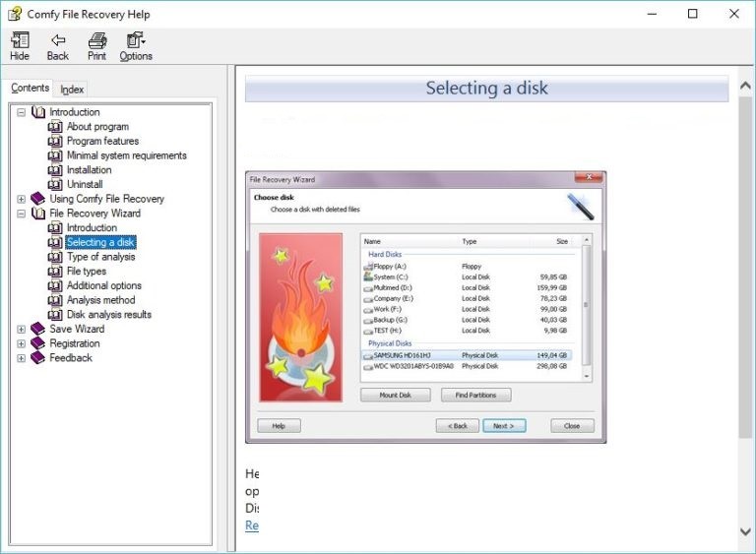Click the Mount Disk button in screenshot
Image resolution: width=756 pixels, height=554 pixels.
pos(396,395)
